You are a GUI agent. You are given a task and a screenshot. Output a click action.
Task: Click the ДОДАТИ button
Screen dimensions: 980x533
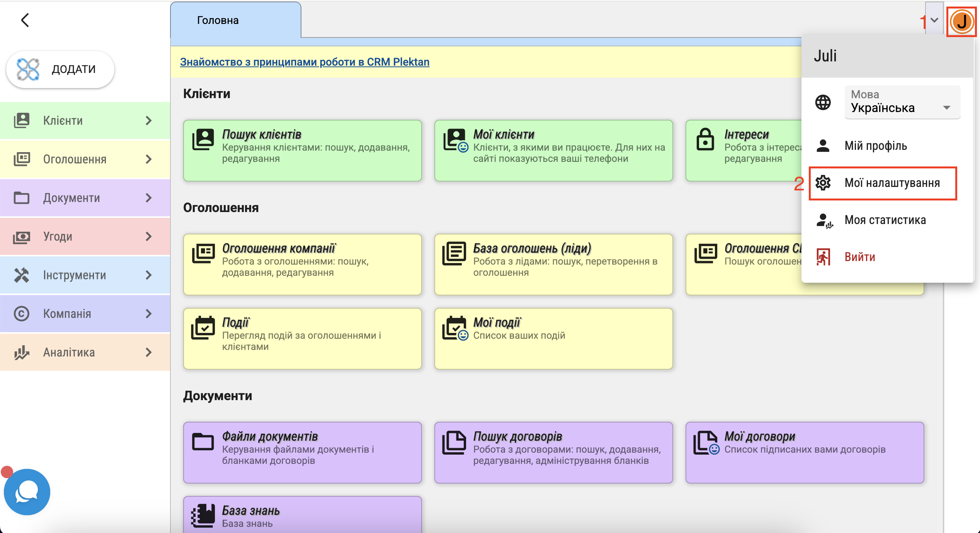pyautogui.click(x=60, y=69)
